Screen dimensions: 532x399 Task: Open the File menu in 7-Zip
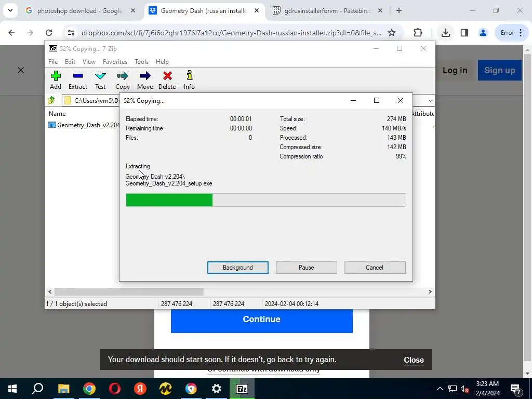click(x=53, y=62)
